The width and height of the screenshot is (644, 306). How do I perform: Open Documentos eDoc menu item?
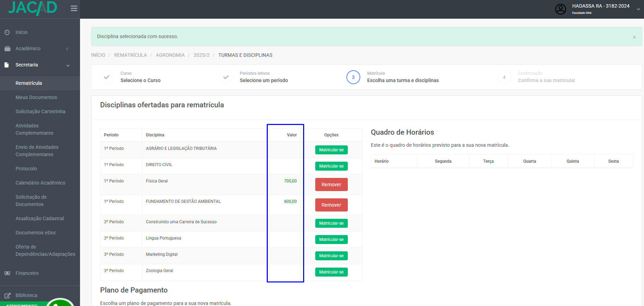(36, 233)
